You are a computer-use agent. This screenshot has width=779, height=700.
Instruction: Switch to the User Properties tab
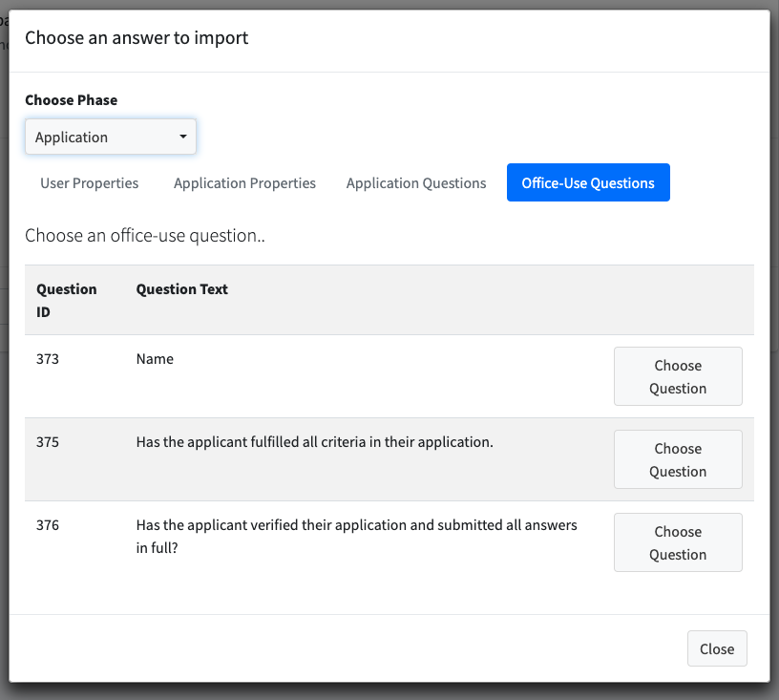(90, 182)
